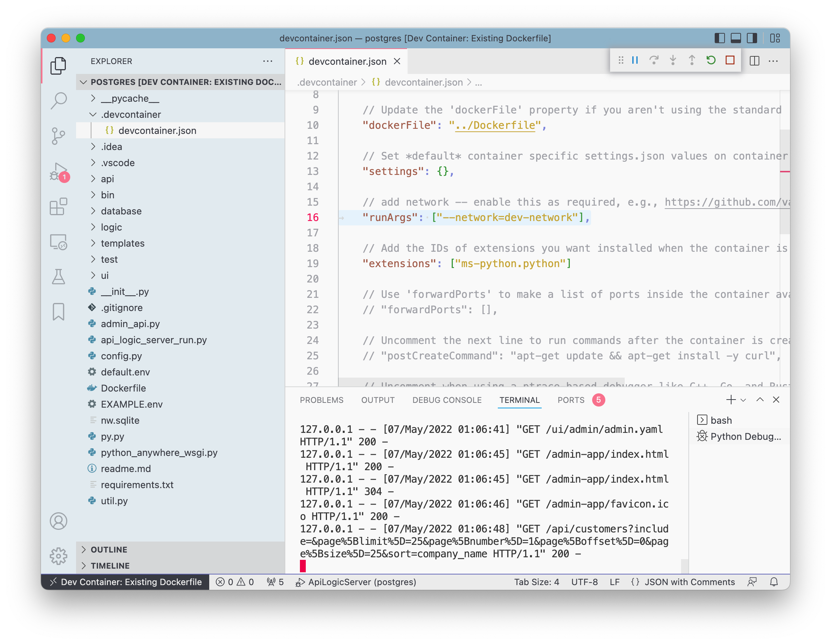
Task: Expand the .idea folder
Action: pyautogui.click(x=180, y=147)
